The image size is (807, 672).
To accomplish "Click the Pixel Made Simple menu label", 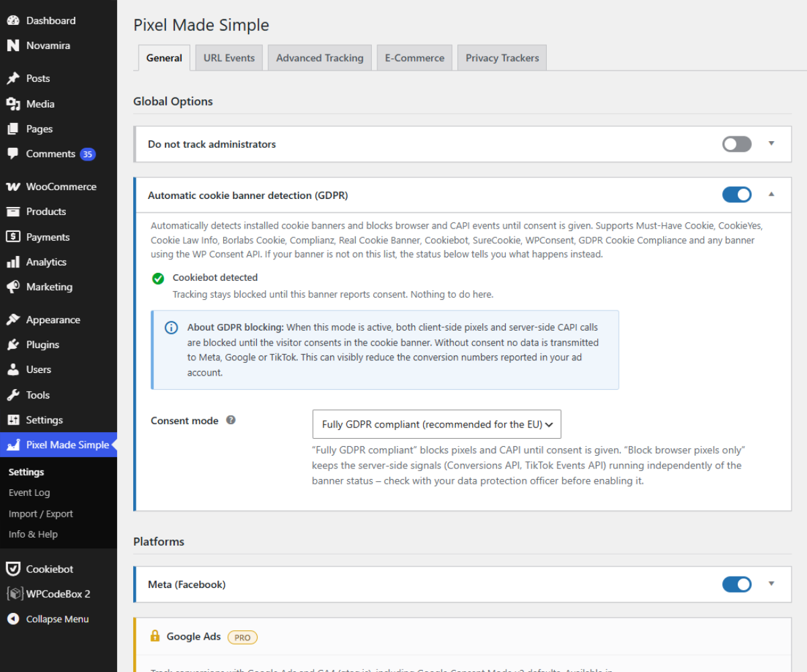I will point(67,445).
